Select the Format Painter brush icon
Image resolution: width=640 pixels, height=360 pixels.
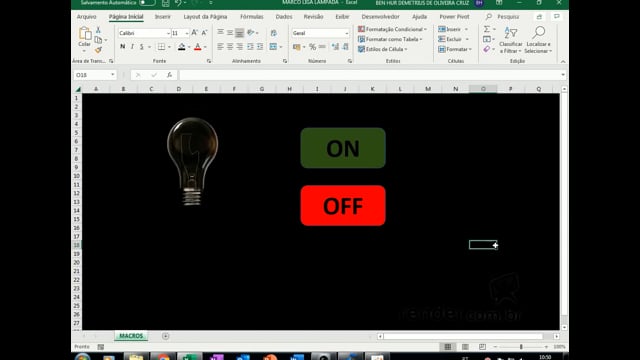tap(98, 50)
